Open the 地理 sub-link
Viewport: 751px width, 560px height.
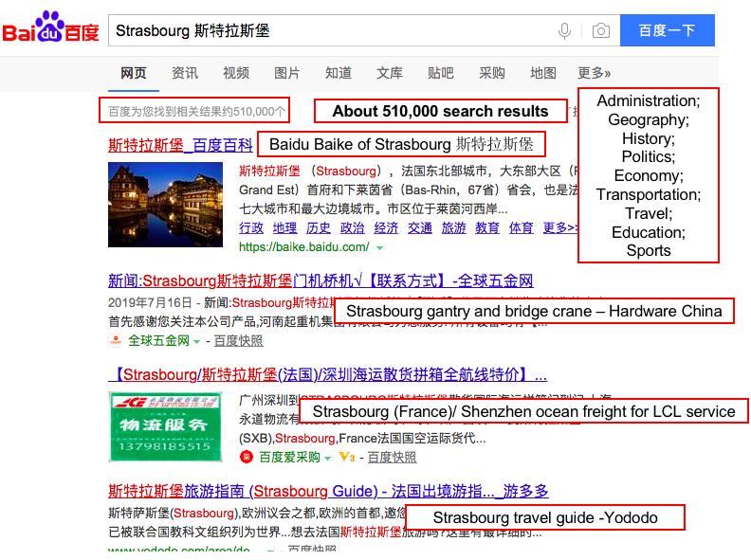point(285,227)
